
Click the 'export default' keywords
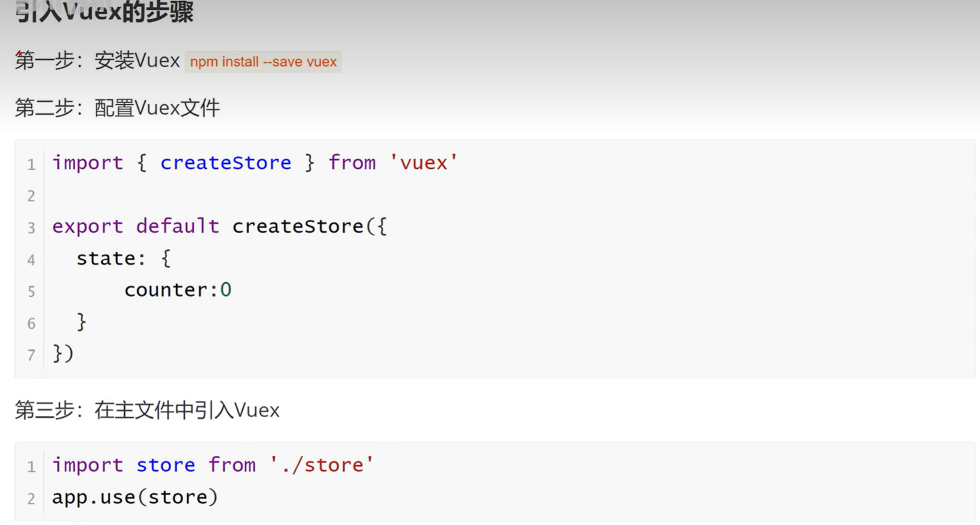point(136,226)
